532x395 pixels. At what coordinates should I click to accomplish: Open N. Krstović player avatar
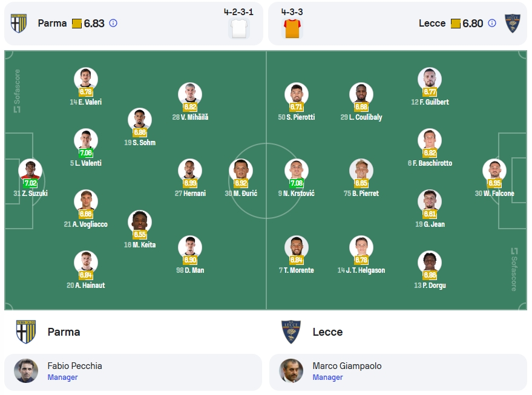click(296, 171)
